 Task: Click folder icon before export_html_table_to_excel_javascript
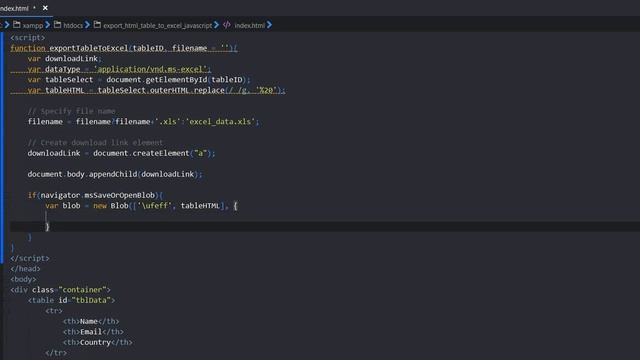tap(97, 25)
